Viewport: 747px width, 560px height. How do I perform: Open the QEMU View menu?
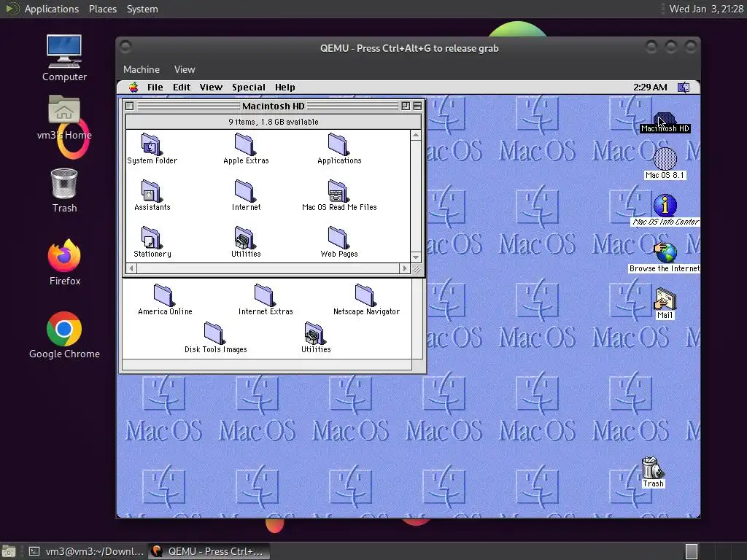click(185, 69)
